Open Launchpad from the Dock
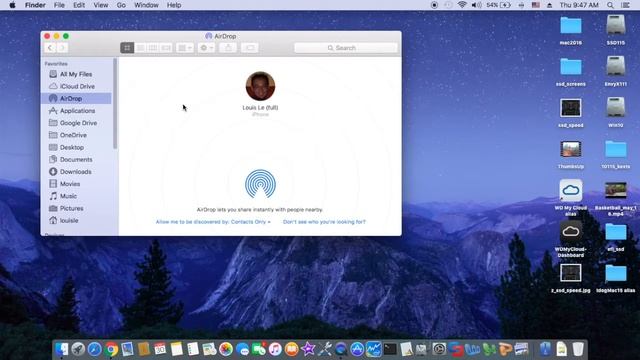640x360 pixels. pos(78,349)
